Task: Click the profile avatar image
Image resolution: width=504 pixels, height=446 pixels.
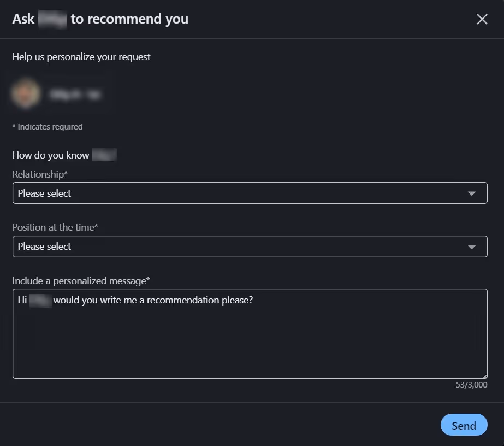Action: coord(26,93)
